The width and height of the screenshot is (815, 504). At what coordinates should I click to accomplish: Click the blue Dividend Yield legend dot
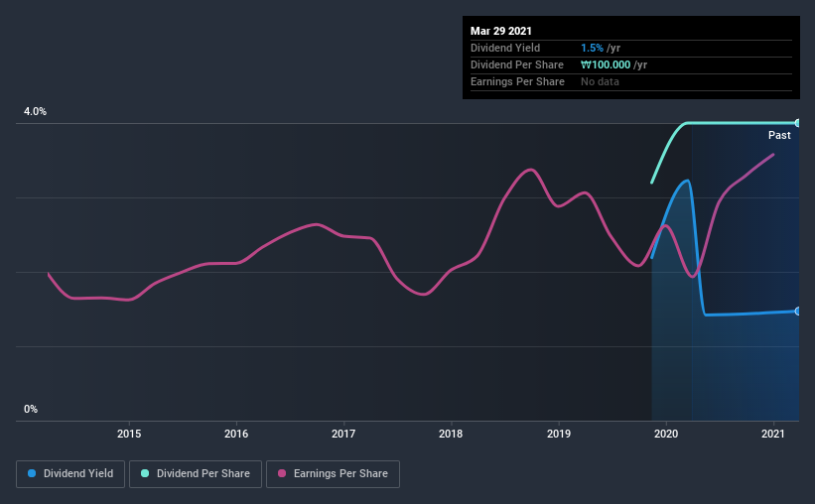click(32, 473)
